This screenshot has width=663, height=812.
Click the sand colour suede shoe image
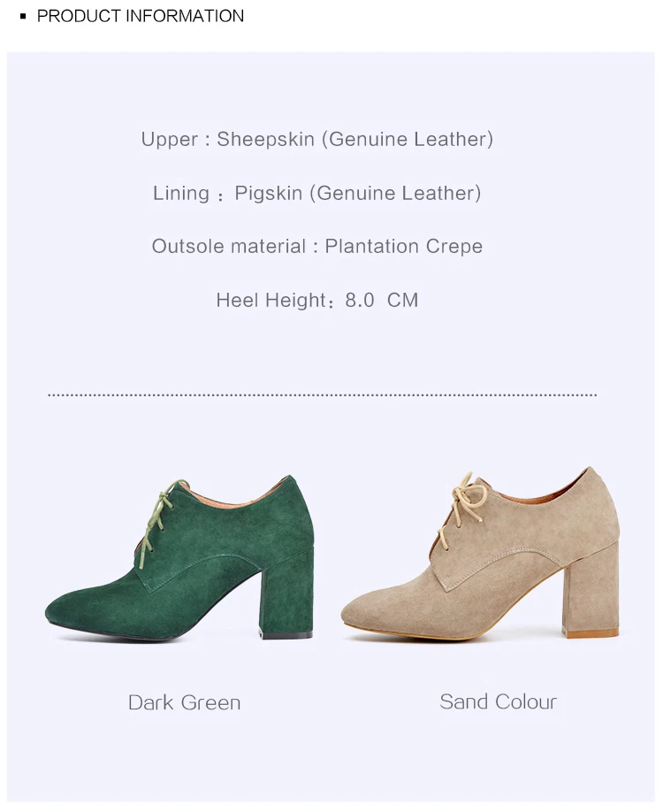(x=480, y=553)
